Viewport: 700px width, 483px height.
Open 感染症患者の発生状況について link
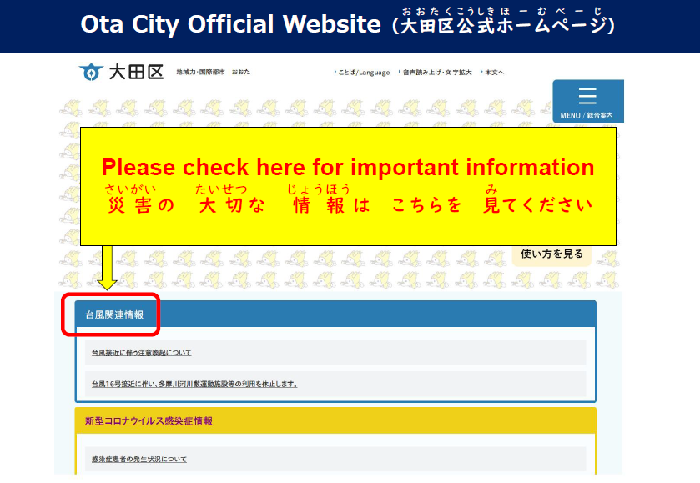click(x=139, y=459)
